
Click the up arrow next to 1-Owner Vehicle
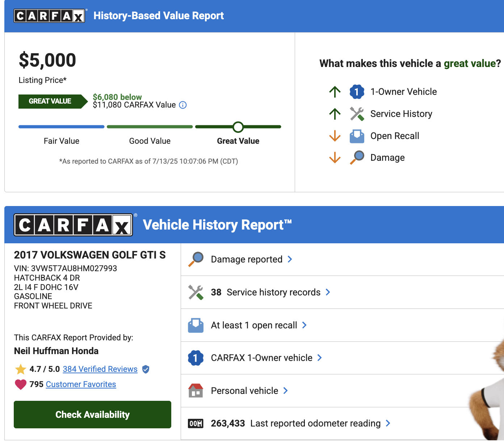pyautogui.click(x=335, y=92)
